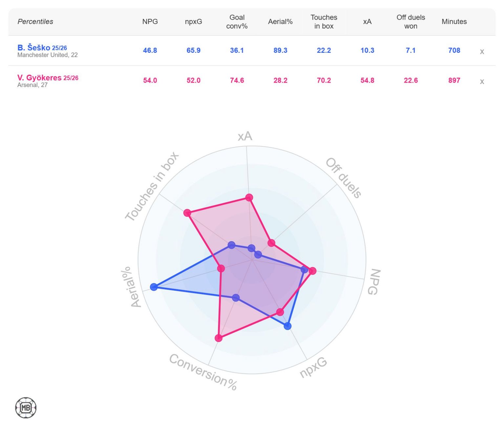This screenshot has width=504, height=441.
Task: Sort by Minutes column header
Action: (x=454, y=22)
